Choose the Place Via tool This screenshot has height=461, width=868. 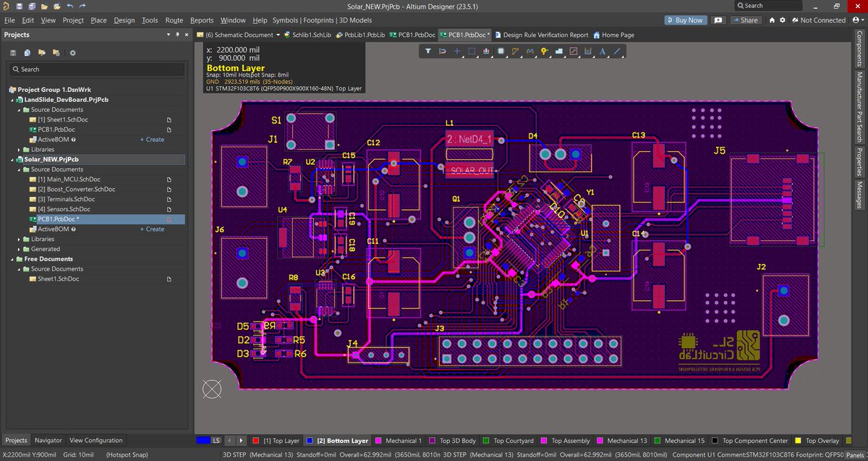tap(544, 51)
